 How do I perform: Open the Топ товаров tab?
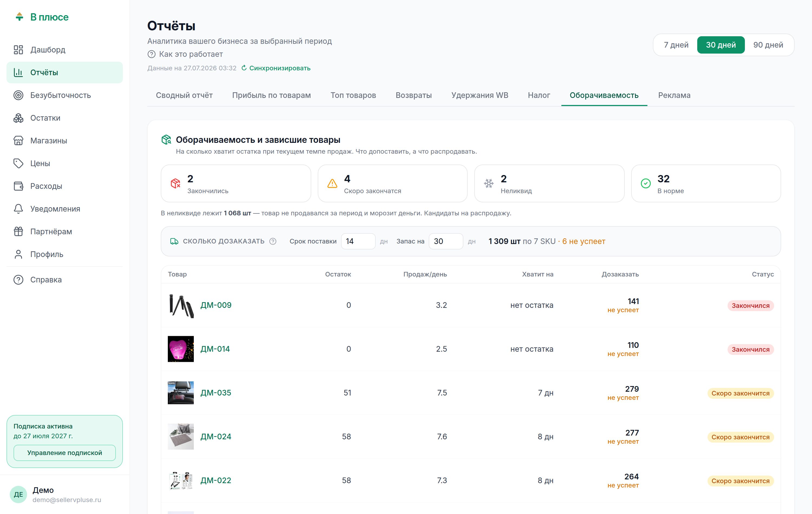[353, 95]
